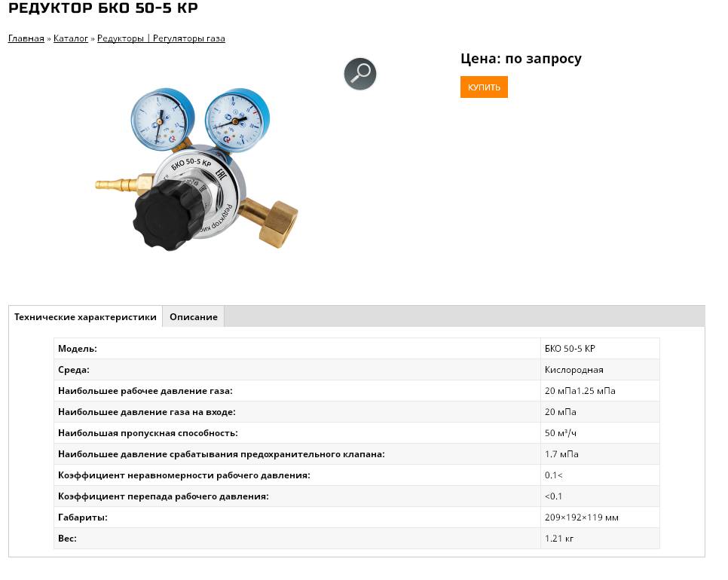Click the Габариты row label
Screen dimensions: 728x580
(x=83, y=517)
